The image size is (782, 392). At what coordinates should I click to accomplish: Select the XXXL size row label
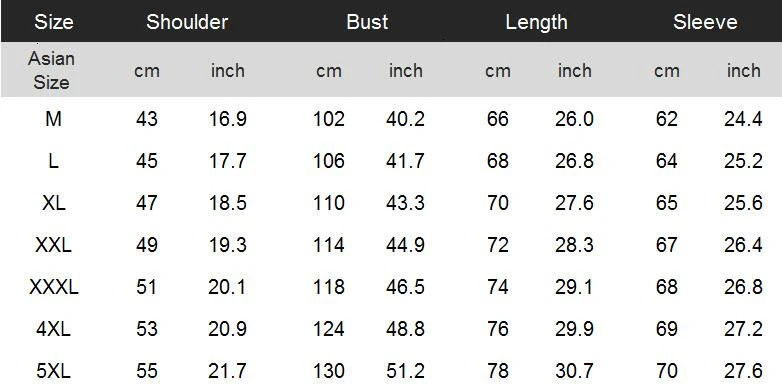pyautogui.click(x=53, y=287)
